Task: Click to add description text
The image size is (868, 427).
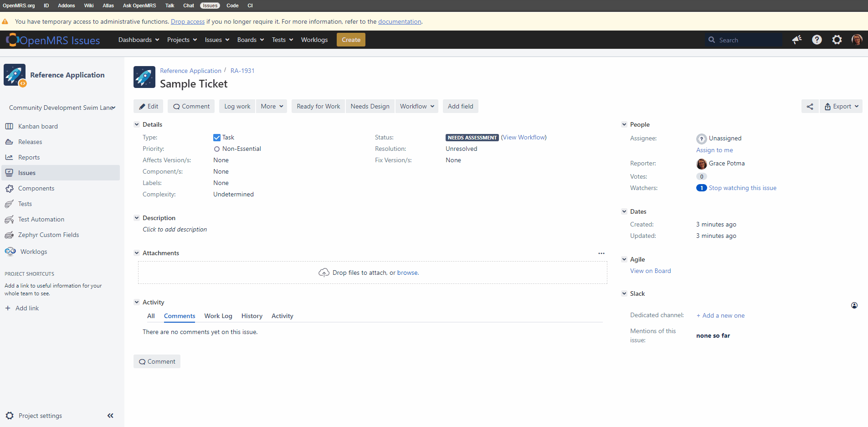Action: pyautogui.click(x=175, y=229)
